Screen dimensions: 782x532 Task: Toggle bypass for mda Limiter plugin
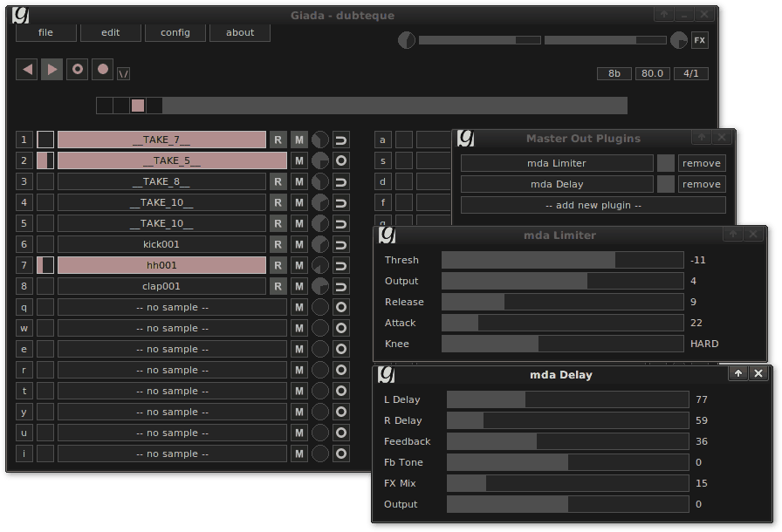(665, 163)
